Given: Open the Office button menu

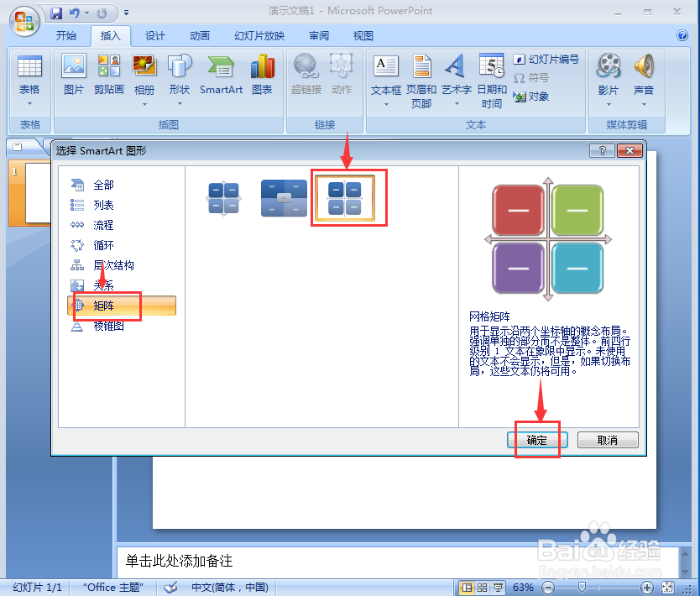Looking at the screenshot, I should click(24, 20).
